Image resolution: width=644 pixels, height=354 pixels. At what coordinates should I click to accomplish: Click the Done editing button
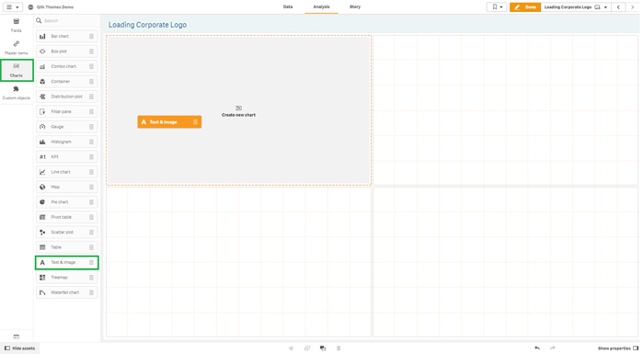click(x=525, y=7)
